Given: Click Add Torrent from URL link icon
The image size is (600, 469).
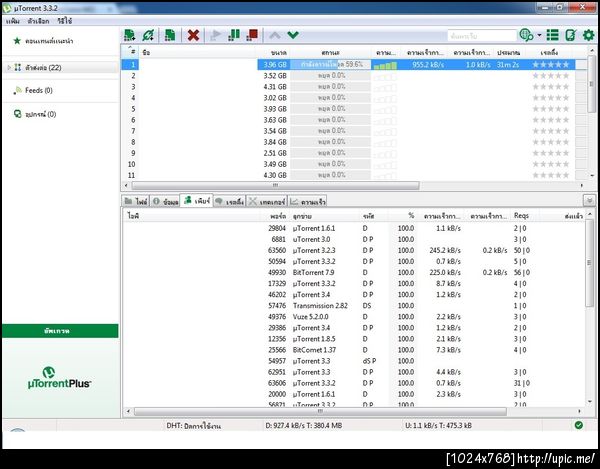Looking at the screenshot, I should coord(148,35).
